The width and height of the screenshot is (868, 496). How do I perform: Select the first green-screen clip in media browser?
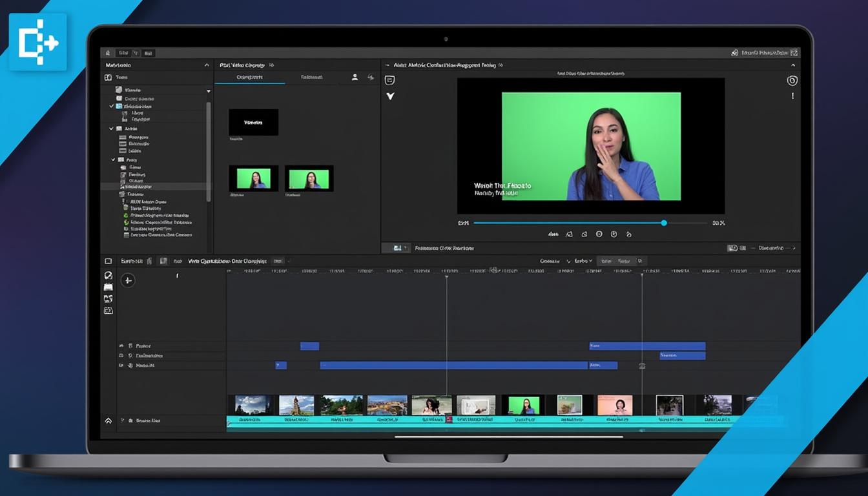click(x=253, y=178)
